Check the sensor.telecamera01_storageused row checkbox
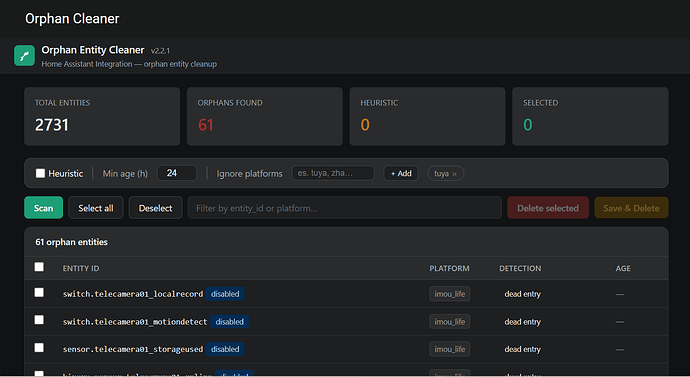This screenshot has width=690, height=377. [x=39, y=348]
